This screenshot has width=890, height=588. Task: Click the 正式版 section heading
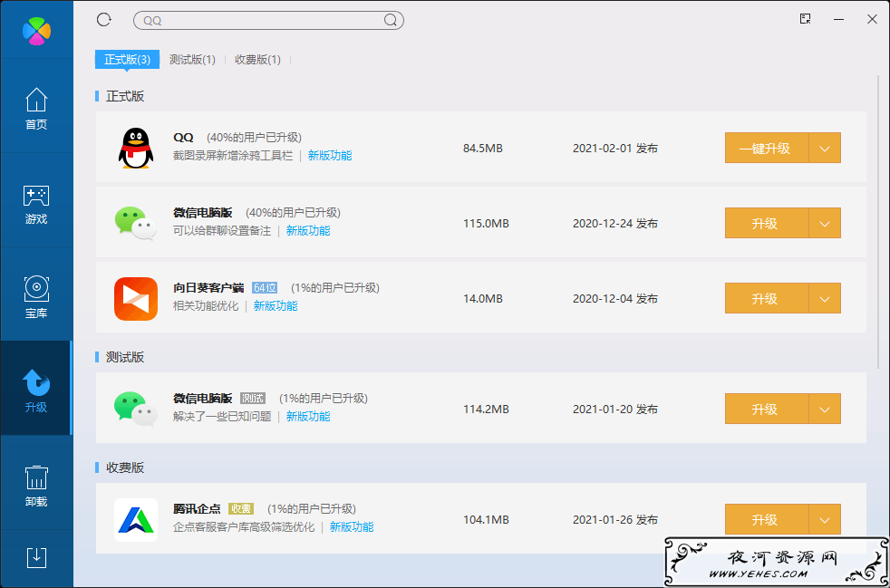point(125,96)
